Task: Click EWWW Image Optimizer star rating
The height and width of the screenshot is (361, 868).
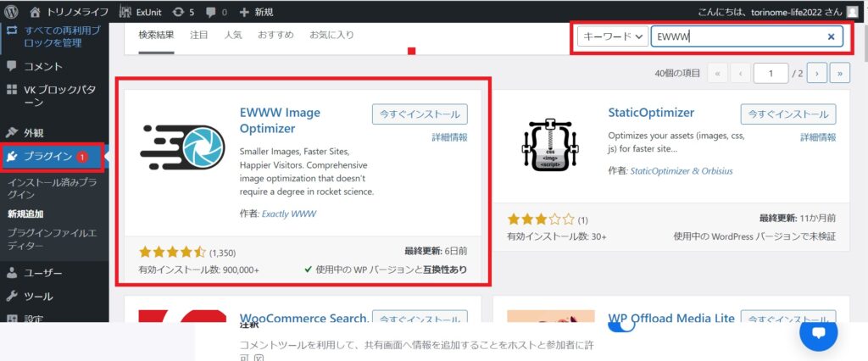Action: pyautogui.click(x=172, y=253)
